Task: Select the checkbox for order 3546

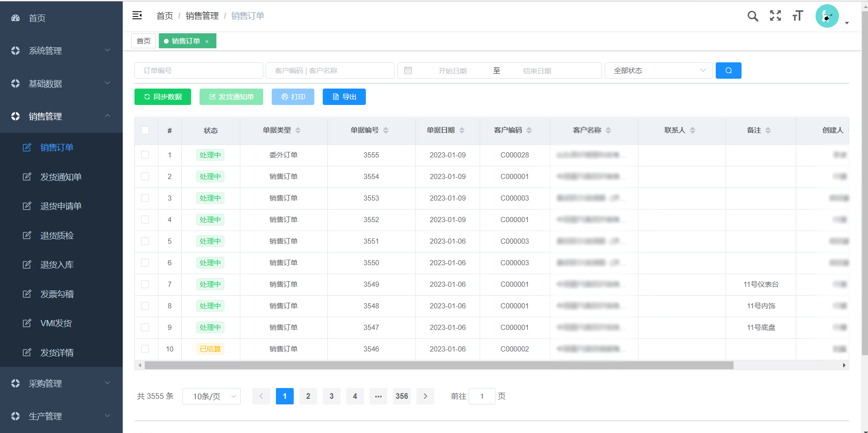Action: tap(145, 349)
